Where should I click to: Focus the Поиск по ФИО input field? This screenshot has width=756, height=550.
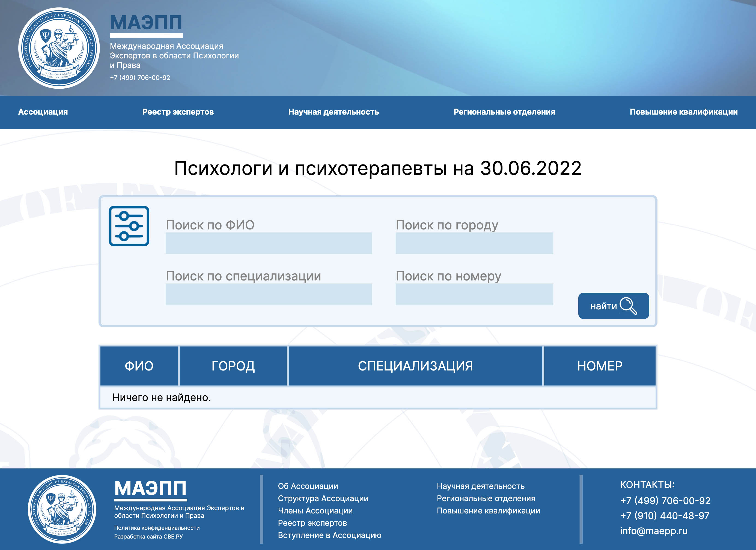[269, 243]
